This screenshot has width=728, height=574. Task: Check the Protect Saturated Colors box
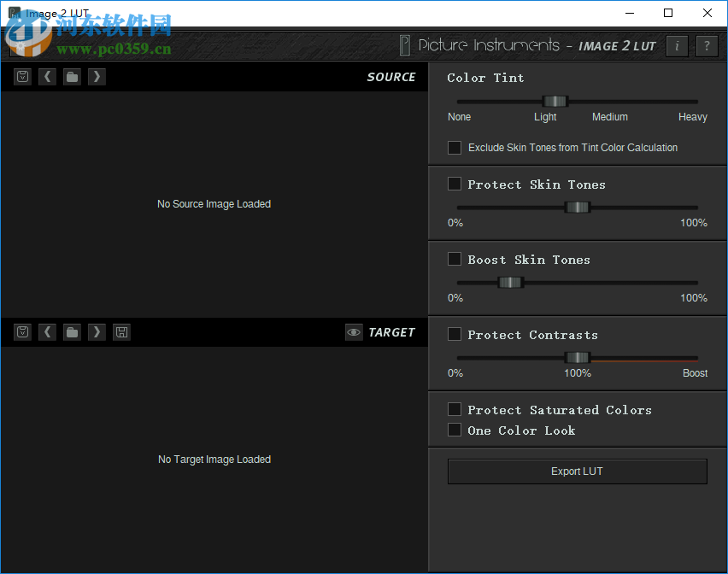pyautogui.click(x=455, y=409)
